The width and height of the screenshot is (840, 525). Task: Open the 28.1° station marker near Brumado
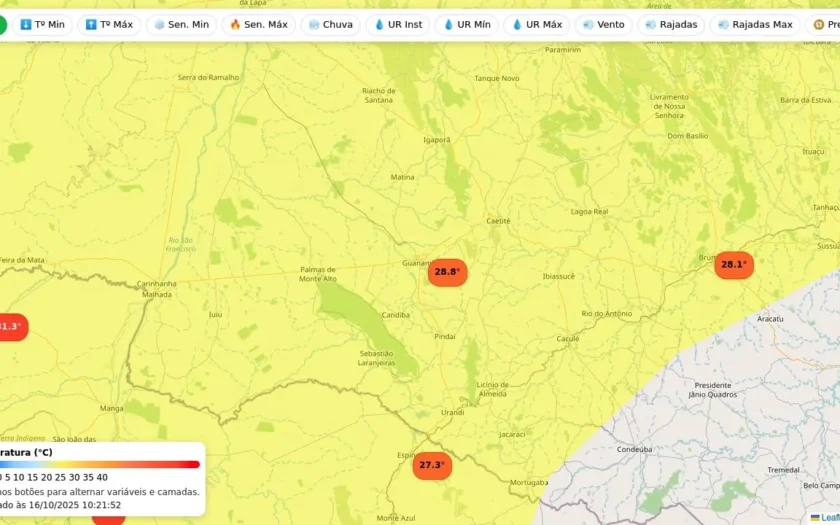pyautogui.click(x=734, y=265)
